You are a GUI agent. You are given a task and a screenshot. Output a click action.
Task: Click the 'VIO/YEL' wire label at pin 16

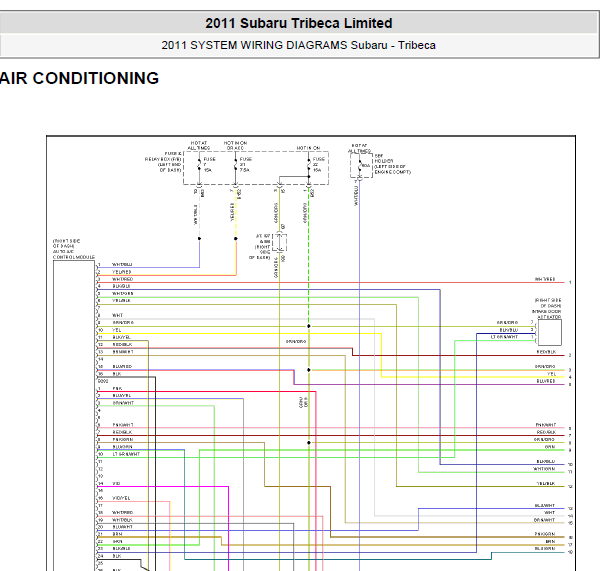pos(121,498)
